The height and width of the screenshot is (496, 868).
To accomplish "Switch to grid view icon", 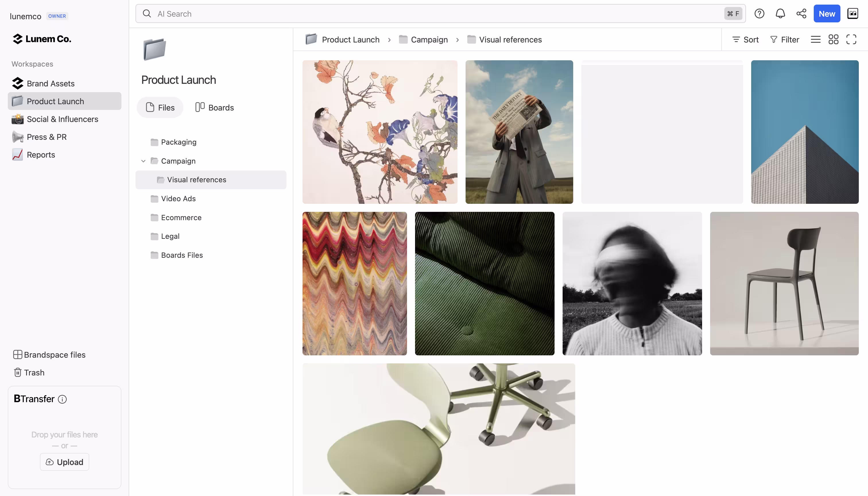I will [833, 40].
